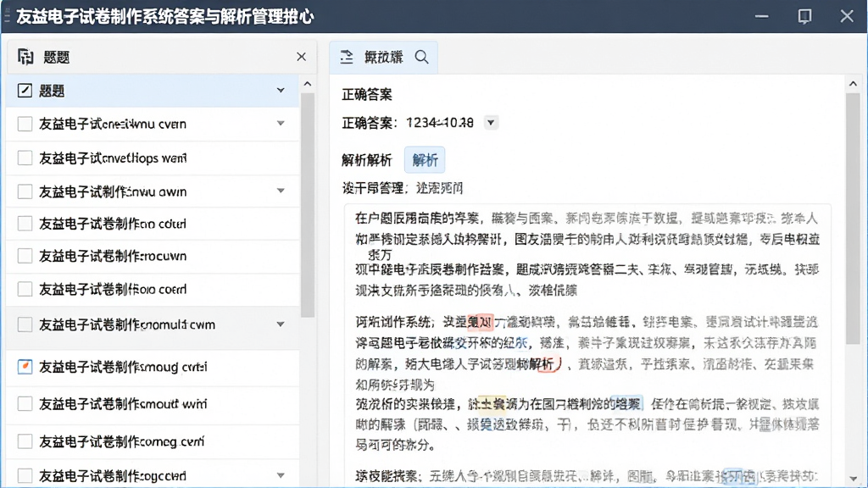Viewport: 868px width, 488px height.
Task: Minimize the application window
Action: tap(762, 16)
